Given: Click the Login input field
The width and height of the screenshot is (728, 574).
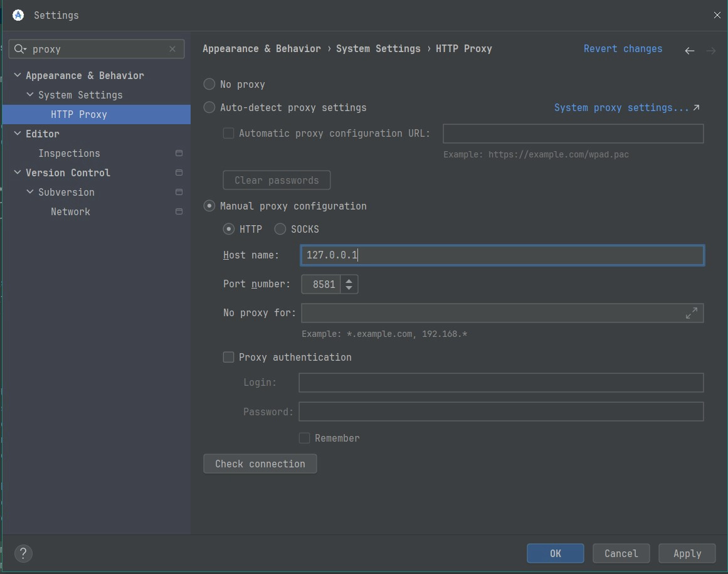Looking at the screenshot, I should tap(501, 383).
